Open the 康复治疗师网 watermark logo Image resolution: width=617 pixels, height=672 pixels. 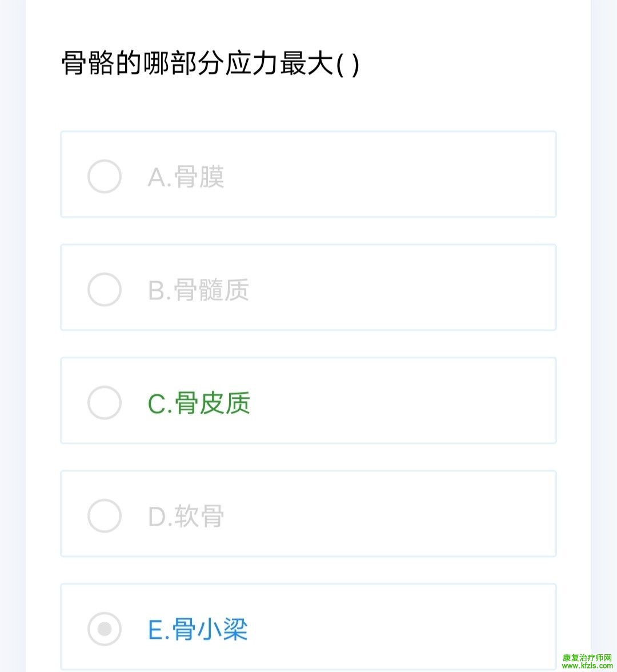click(587, 658)
